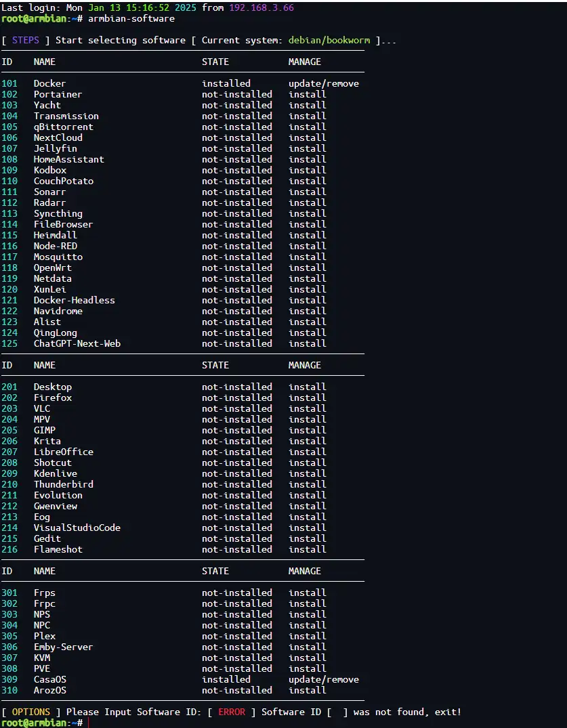This screenshot has height=728, width=567.
Task: Click install for Jellyfin
Action: pos(307,148)
